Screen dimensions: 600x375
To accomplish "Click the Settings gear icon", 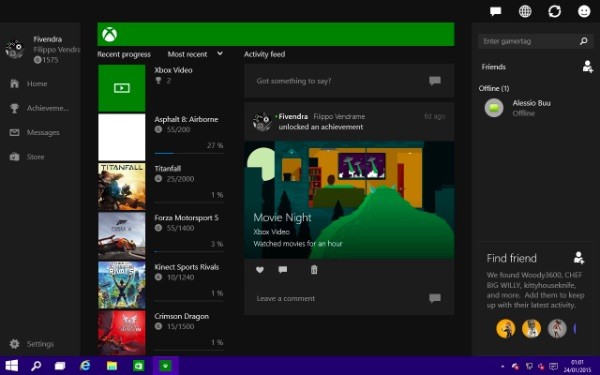I will (x=15, y=344).
